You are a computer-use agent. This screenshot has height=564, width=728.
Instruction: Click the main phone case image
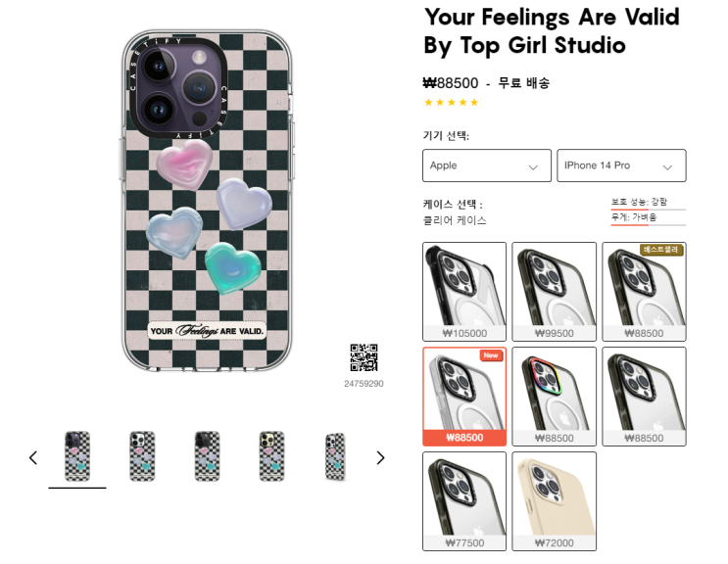[207, 201]
